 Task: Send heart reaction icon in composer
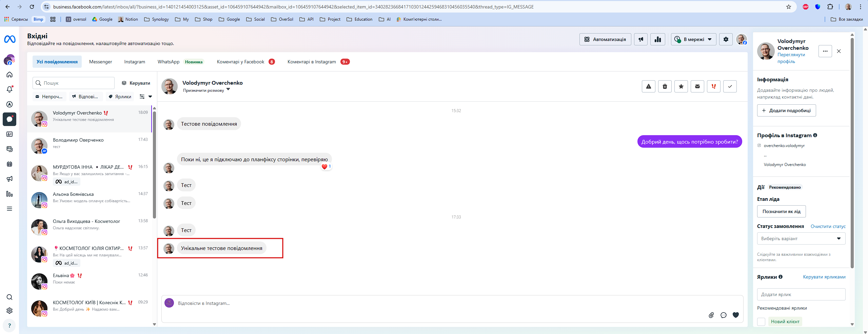point(736,315)
